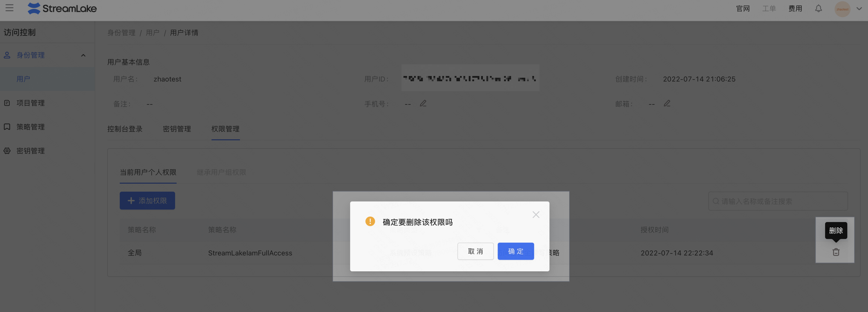Open the 工单 link
868x312 pixels.
coord(769,8)
